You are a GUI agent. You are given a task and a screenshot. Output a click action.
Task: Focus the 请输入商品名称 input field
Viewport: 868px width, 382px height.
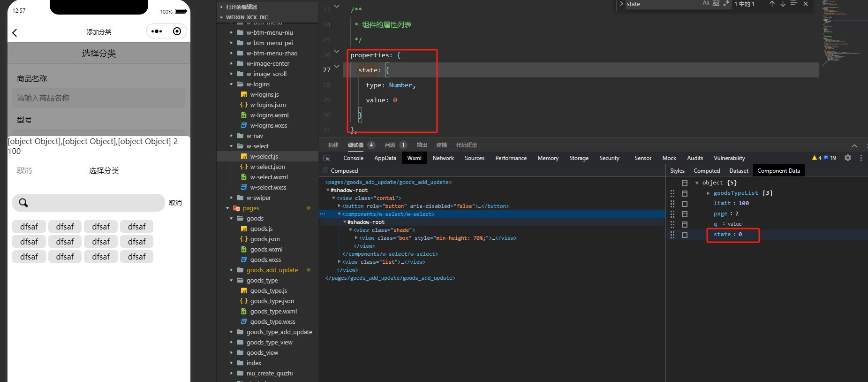point(99,98)
